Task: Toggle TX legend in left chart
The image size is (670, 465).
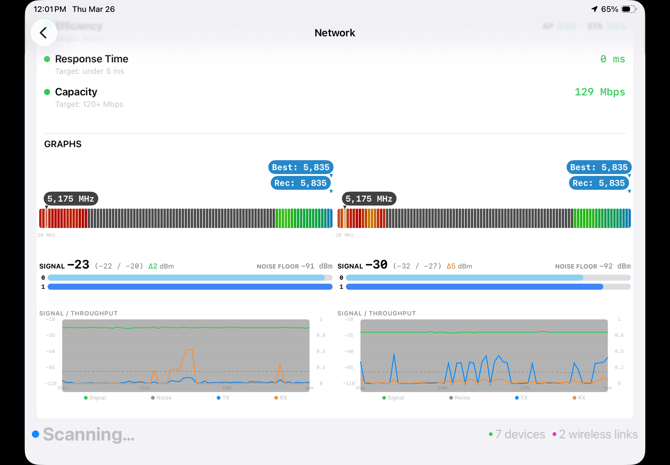Action: click(x=223, y=398)
